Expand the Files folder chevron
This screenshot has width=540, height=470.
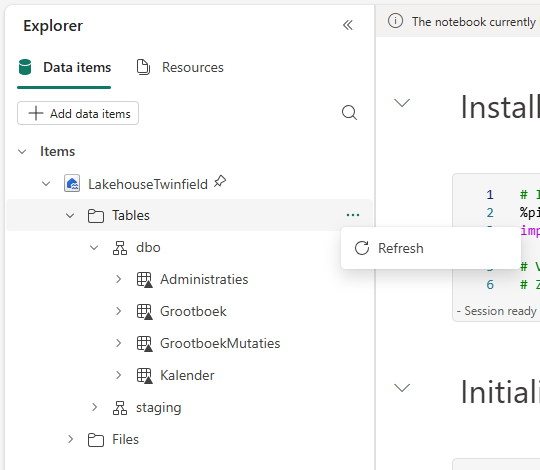pyautogui.click(x=70, y=439)
